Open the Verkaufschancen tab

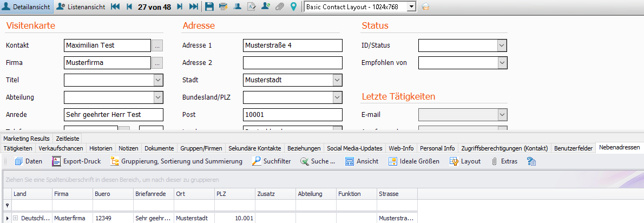point(61,148)
